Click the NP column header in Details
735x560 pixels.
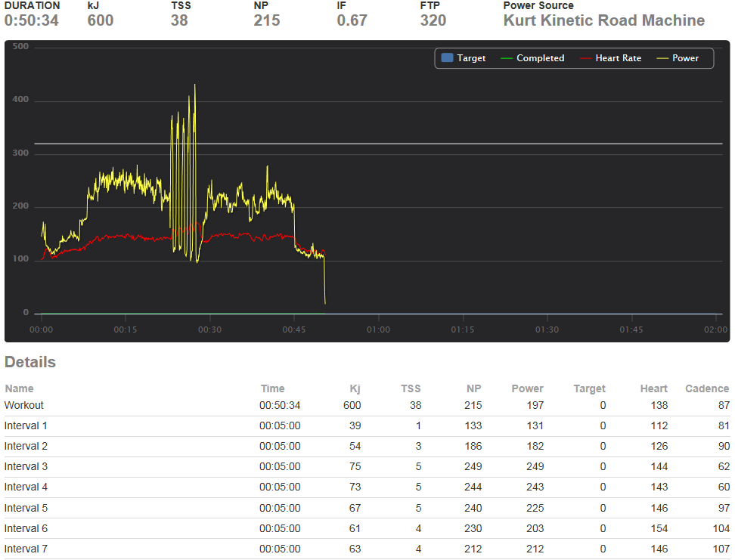pos(473,388)
